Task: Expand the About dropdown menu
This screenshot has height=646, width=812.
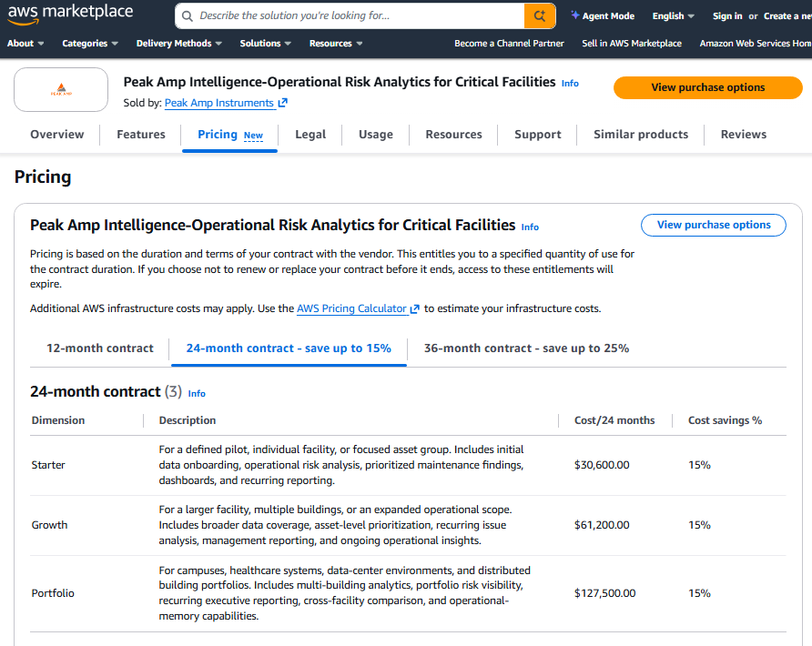Action: [25, 44]
